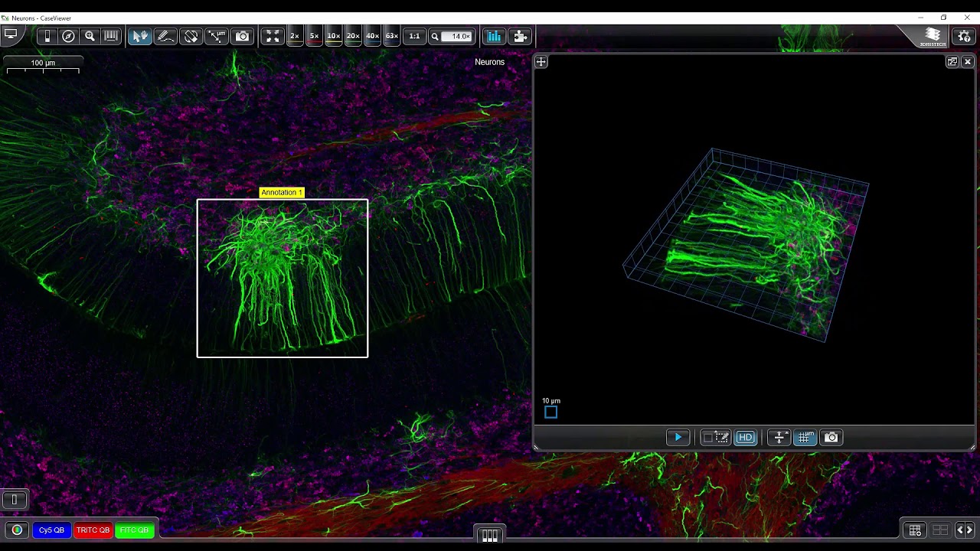Click the 3D region selection edit tool
Viewport: 980px width, 551px height.
click(x=716, y=437)
